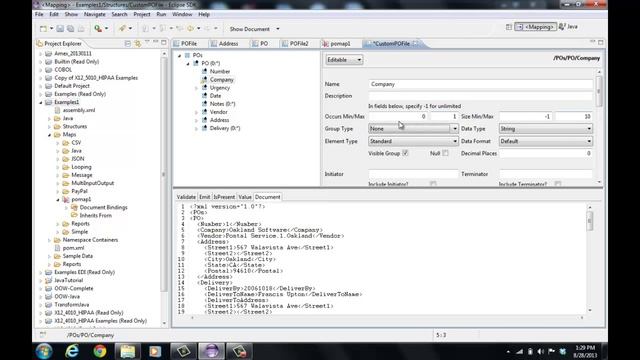The height and width of the screenshot is (360, 640).
Task: Open the Navigate menu
Action: (95, 14)
